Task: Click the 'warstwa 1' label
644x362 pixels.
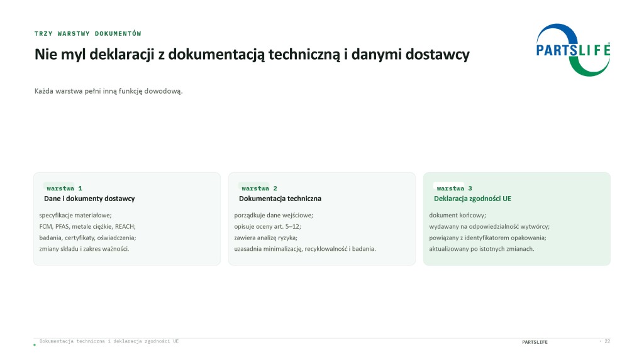Action: pos(64,189)
